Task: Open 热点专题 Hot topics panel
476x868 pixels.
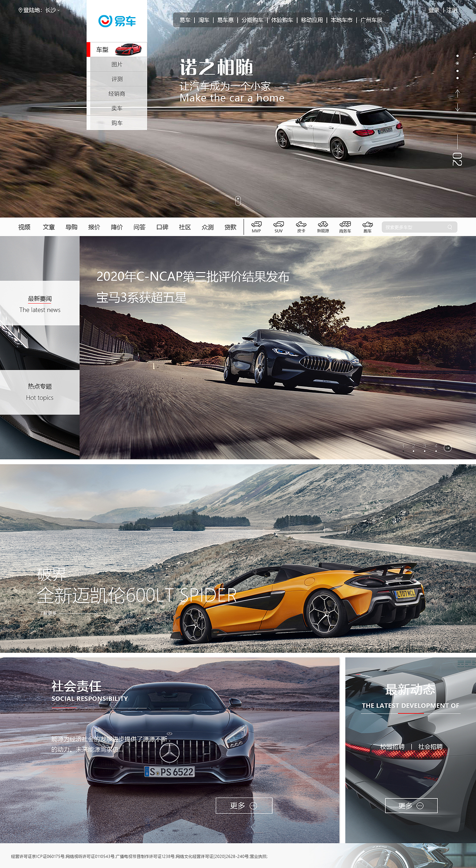Action: 40,392
